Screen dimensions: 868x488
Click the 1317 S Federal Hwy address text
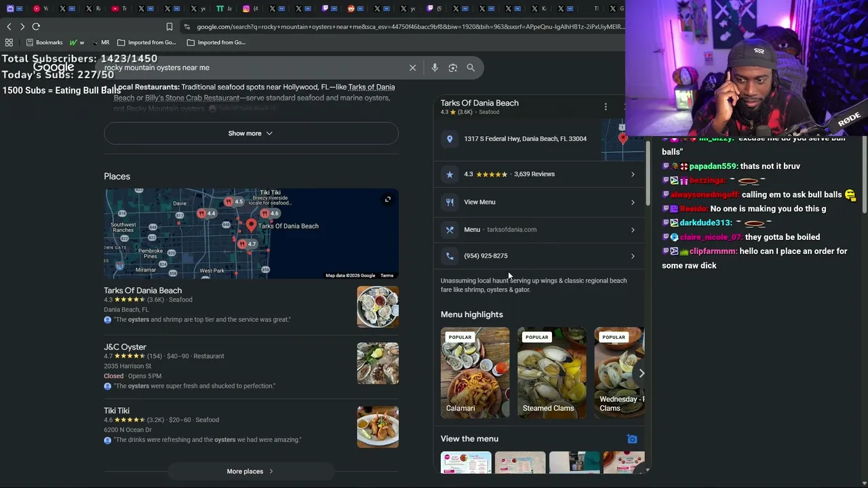(526, 139)
